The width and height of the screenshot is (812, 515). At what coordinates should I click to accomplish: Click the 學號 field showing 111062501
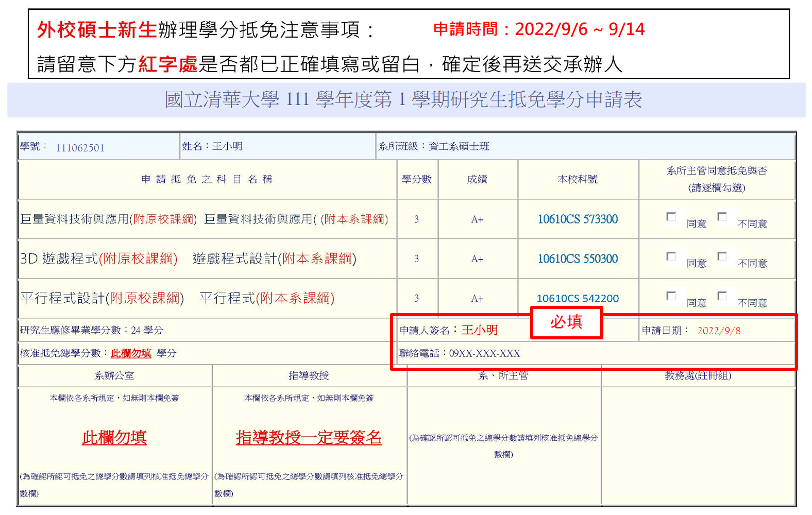[x=80, y=148]
